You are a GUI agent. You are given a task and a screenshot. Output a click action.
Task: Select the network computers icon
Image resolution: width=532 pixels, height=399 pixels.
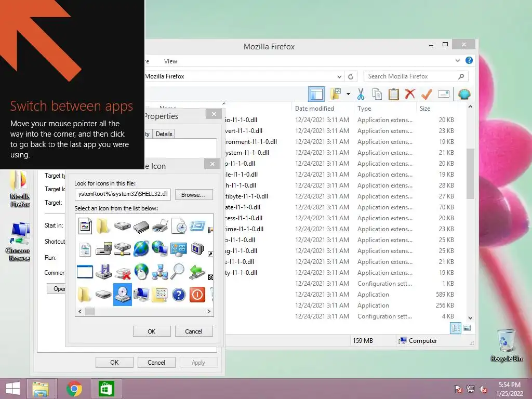tap(160, 272)
